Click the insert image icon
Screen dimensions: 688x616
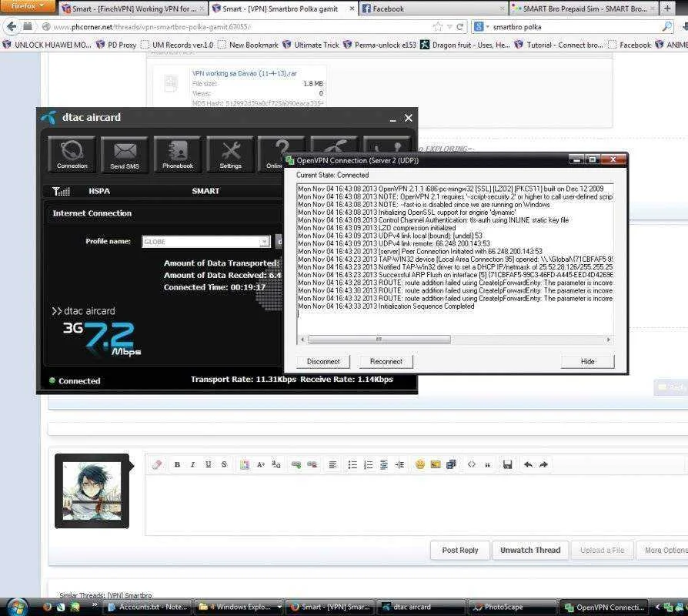click(x=436, y=464)
